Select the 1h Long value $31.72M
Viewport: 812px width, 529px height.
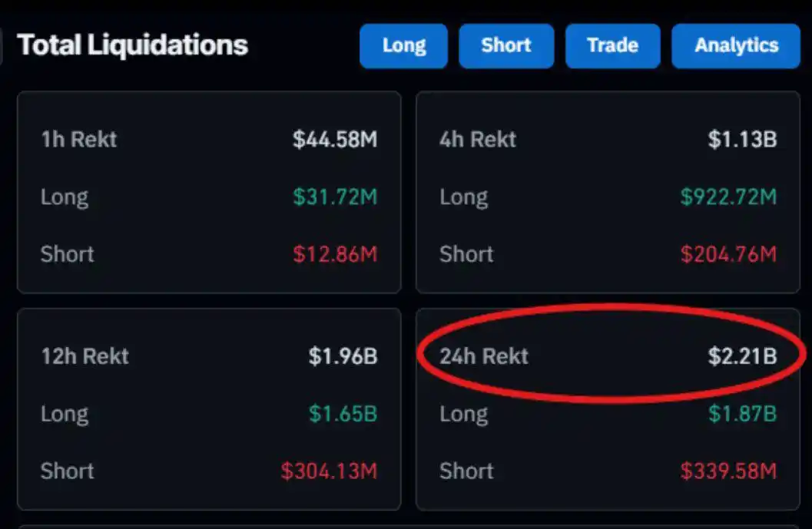tap(335, 197)
